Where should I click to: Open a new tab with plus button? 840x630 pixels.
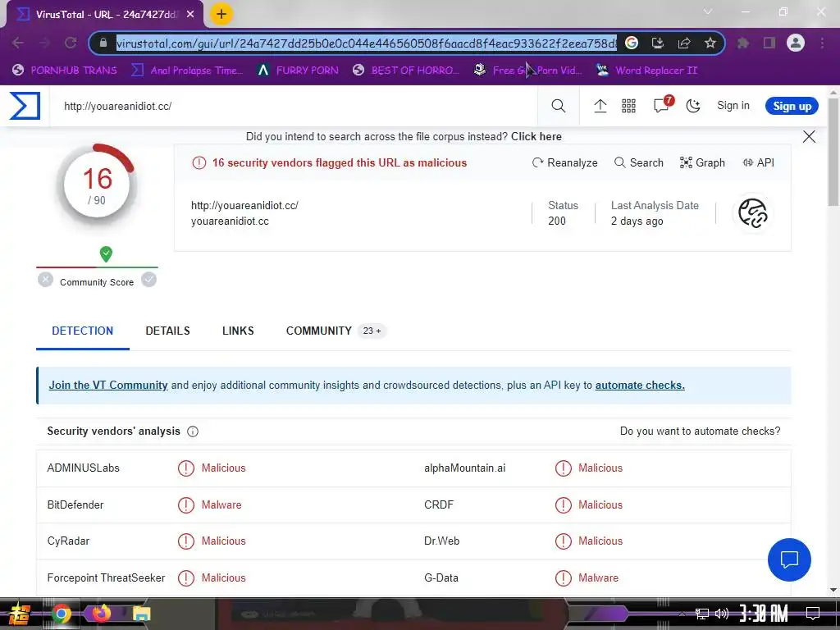click(x=221, y=14)
